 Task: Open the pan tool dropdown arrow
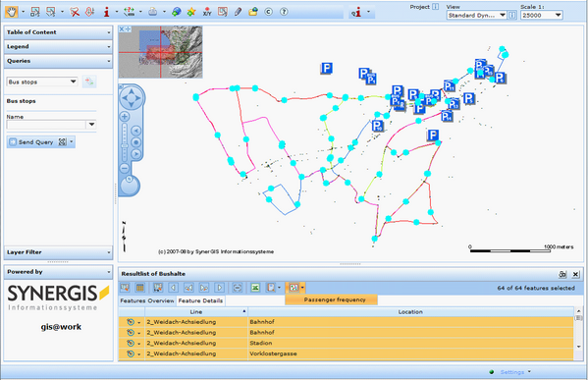point(24,12)
